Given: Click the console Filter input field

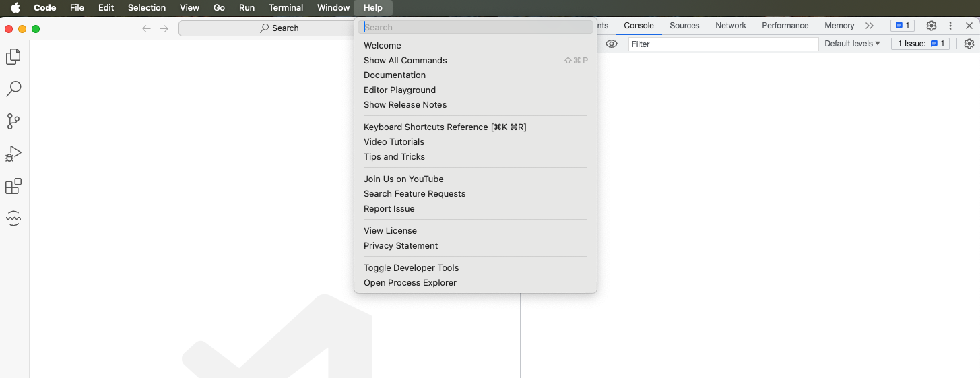Looking at the screenshot, I should point(723,44).
